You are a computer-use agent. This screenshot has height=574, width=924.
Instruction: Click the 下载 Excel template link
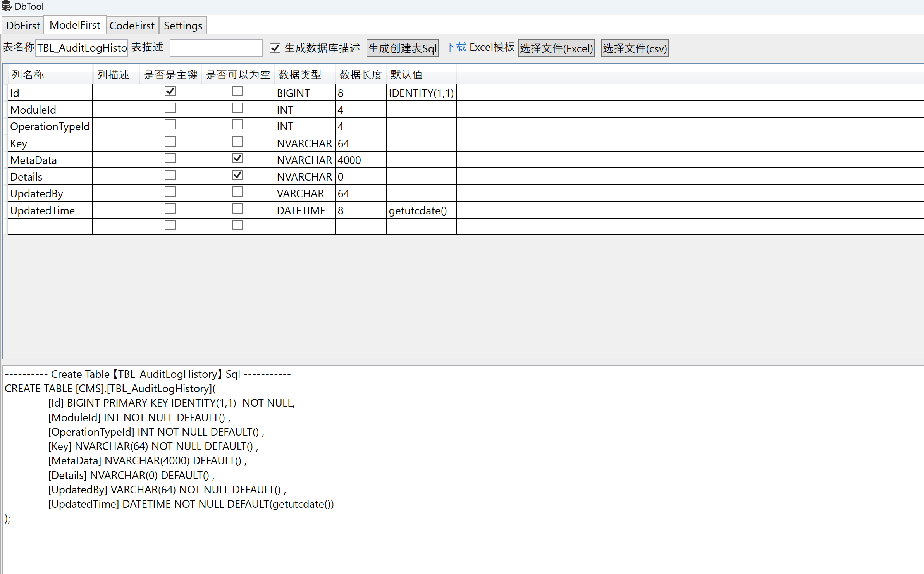[x=455, y=47]
